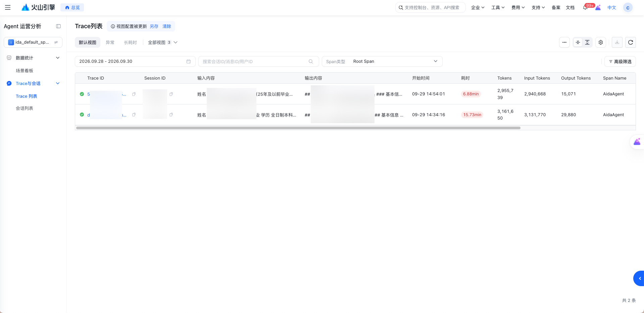Copy Trace ID of the 14:54:01 row
The image size is (644, 313).
[134, 94]
